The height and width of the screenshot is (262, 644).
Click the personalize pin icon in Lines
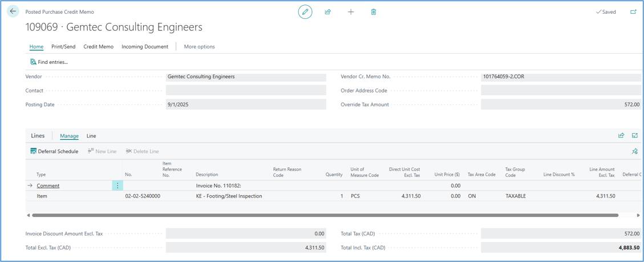pos(634,151)
